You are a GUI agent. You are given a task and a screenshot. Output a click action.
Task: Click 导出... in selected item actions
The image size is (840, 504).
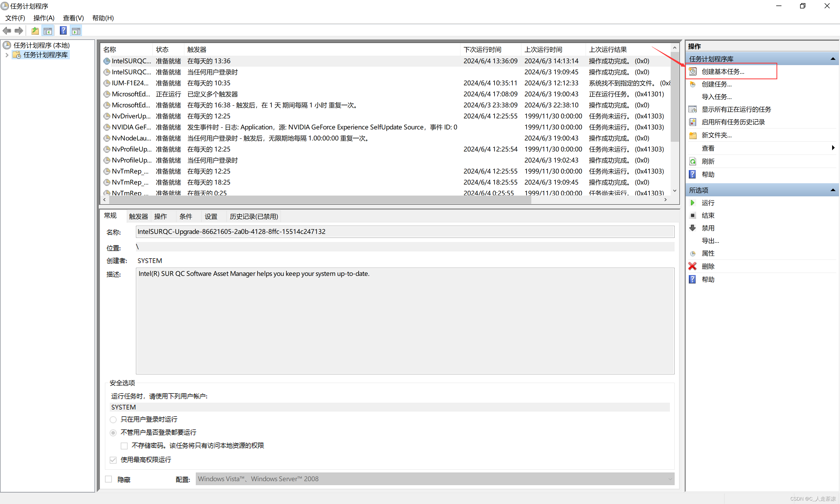point(710,241)
